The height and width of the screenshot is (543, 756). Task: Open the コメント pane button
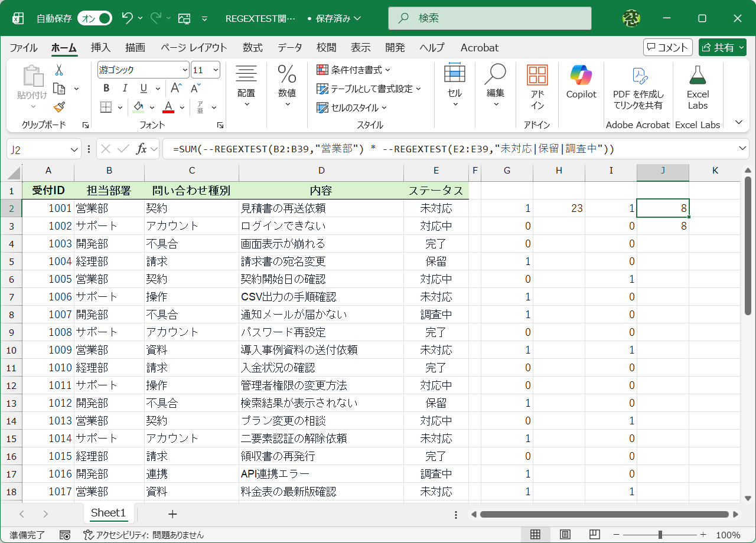(667, 47)
